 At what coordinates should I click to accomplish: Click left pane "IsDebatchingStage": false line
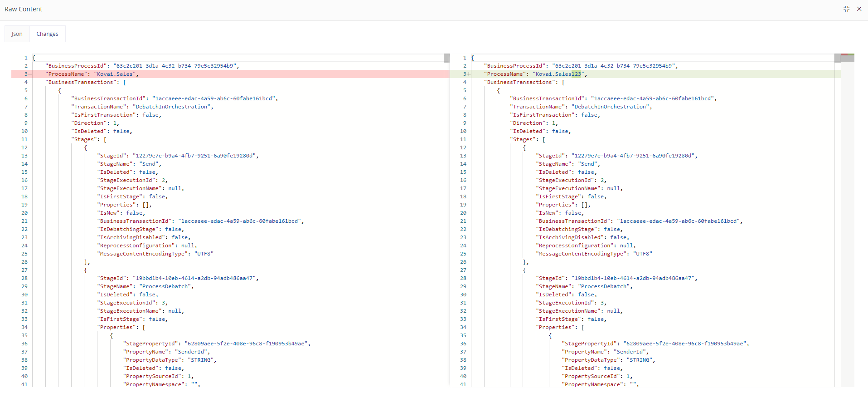[x=141, y=229]
